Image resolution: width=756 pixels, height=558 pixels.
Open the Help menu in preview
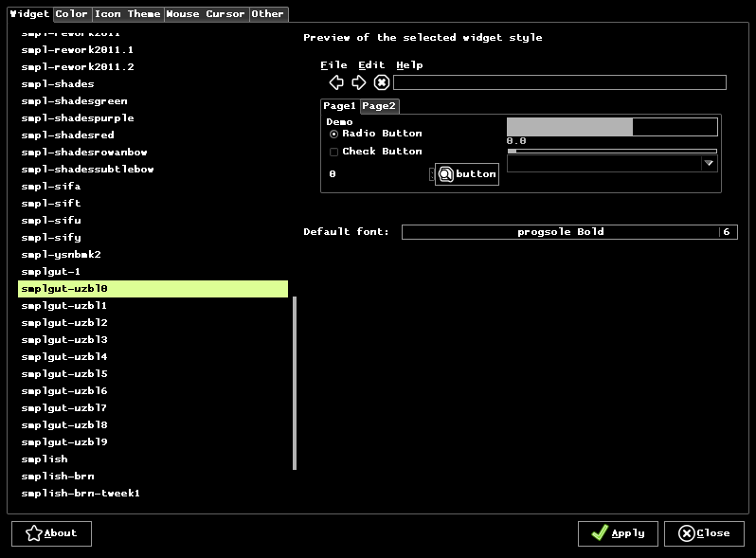[x=409, y=65]
